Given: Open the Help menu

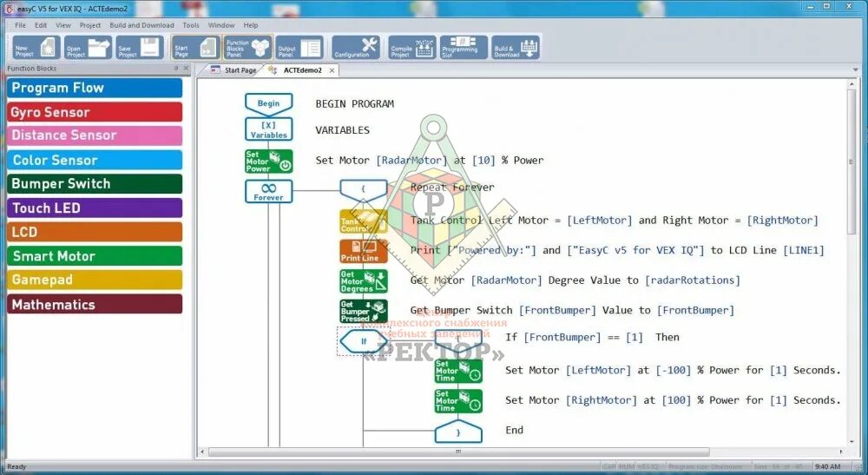Looking at the screenshot, I should click(x=251, y=25).
